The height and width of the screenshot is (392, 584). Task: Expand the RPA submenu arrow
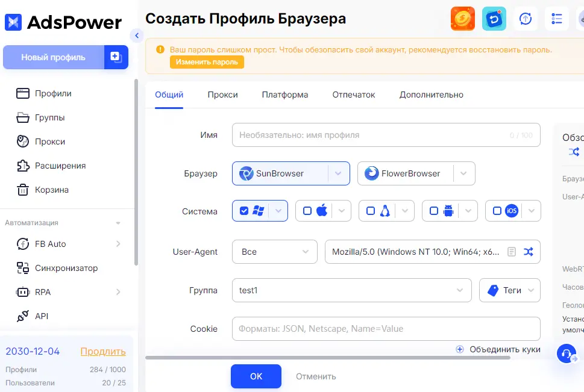(118, 292)
